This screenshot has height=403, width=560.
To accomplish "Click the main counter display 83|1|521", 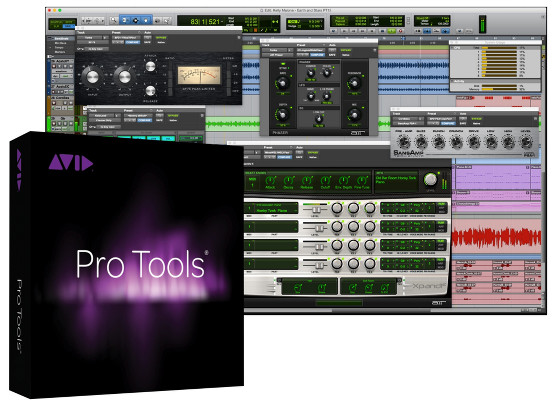I will pyautogui.click(x=204, y=22).
